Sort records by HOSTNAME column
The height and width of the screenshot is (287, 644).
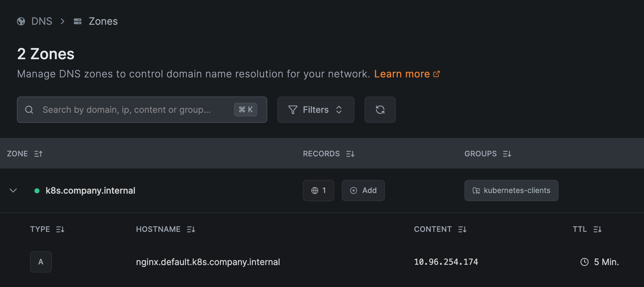(x=191, y=229)
